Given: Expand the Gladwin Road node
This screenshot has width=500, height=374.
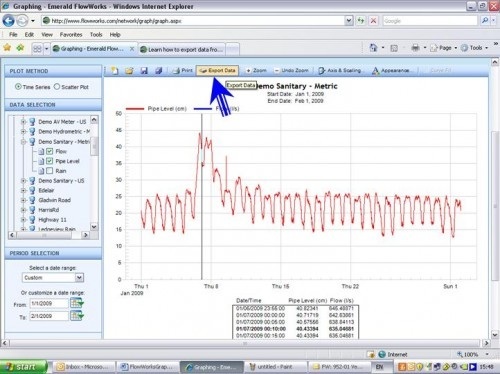Looking at the screenshot, I should 23,200.
